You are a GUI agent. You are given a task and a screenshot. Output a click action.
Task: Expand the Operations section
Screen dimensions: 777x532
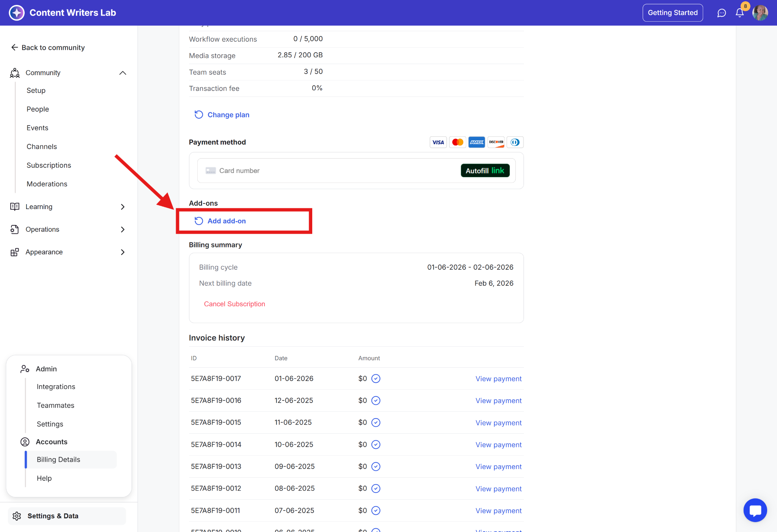click(x=123, y=230)
